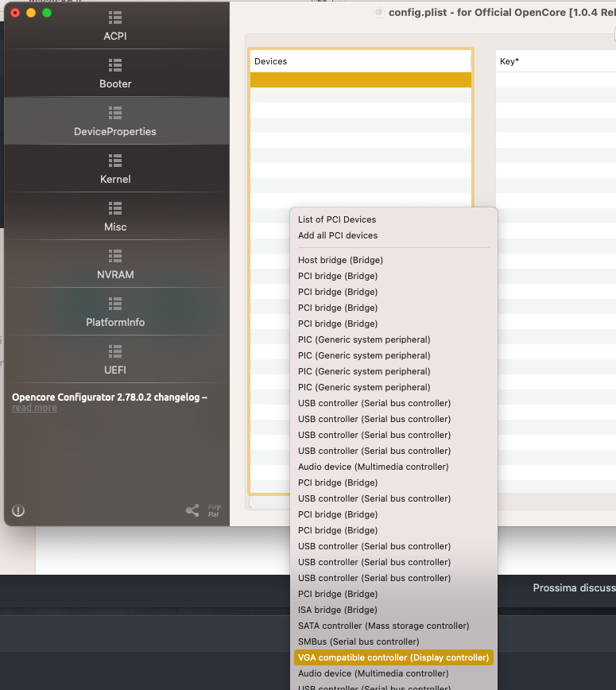Select the NVRAM section icon
The image size is (616, 690).
[115, 256]
